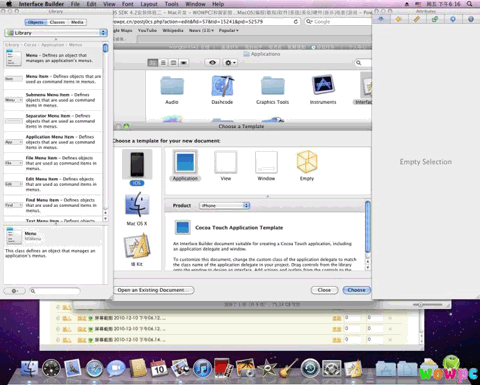The height and width of the screenshot is (385, 480).
Task: Switch Finder window to column view
Action: (x=173, y=63)
